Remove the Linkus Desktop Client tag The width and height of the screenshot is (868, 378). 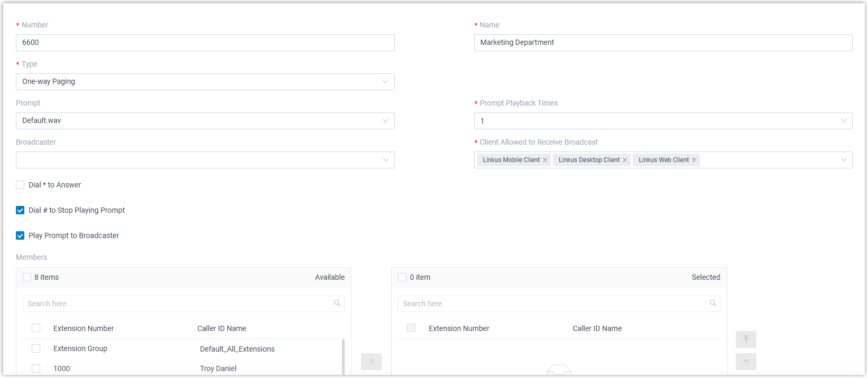(x=625, y=160)
